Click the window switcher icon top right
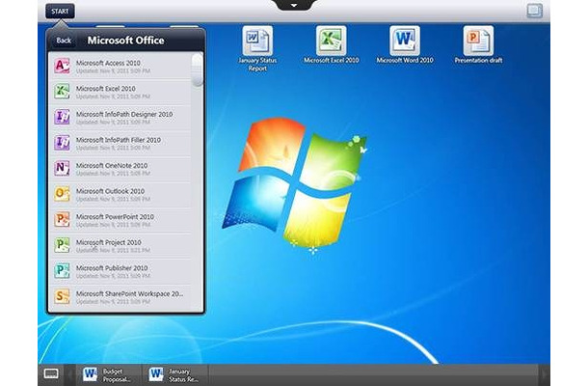 point(534,11)
